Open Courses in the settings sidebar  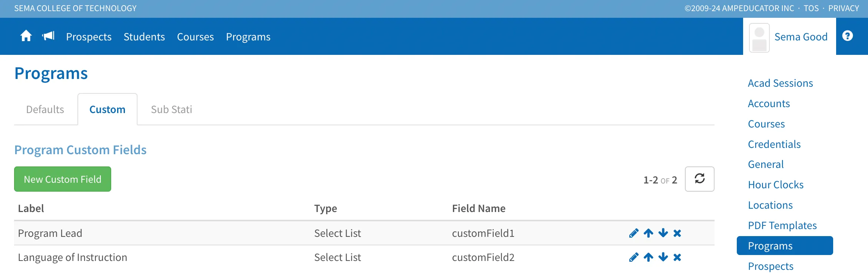[766, 124]
